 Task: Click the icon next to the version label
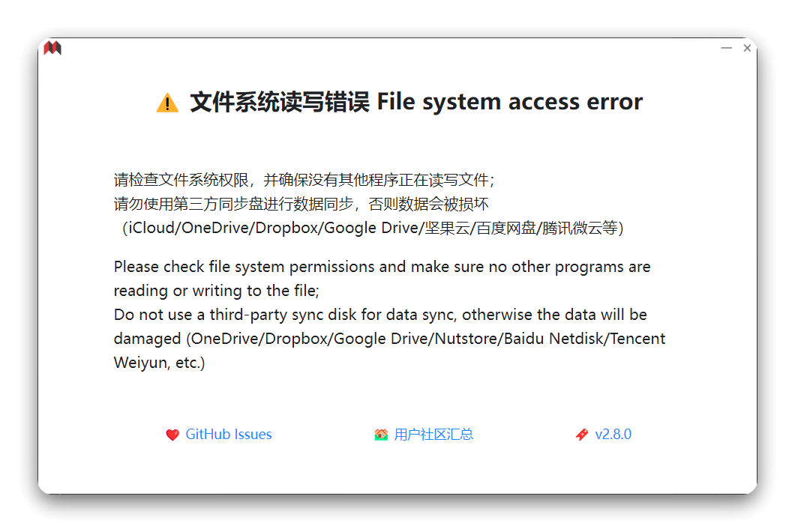coord(582,434)
